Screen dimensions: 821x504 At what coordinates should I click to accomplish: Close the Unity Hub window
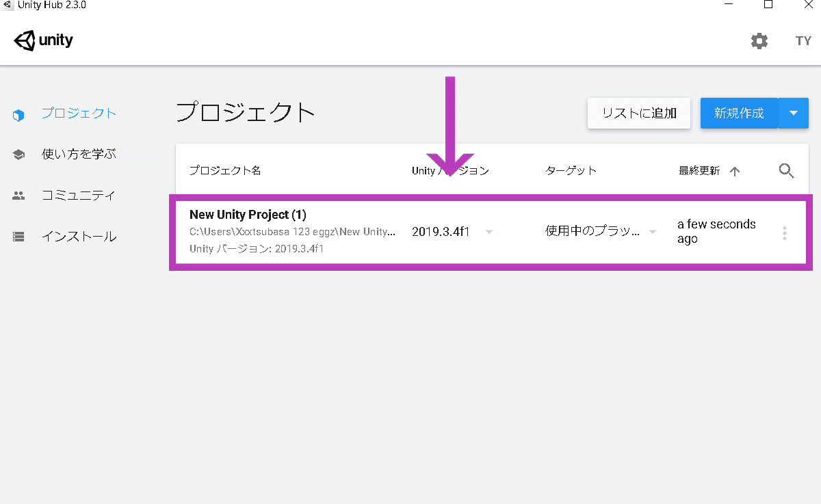click(x=808, y=5)
